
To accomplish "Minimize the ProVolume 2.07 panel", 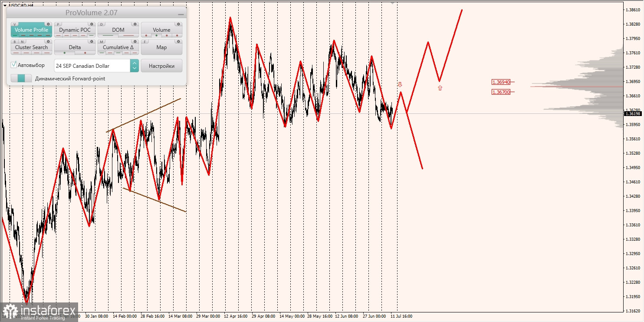I will click(181, 14).
